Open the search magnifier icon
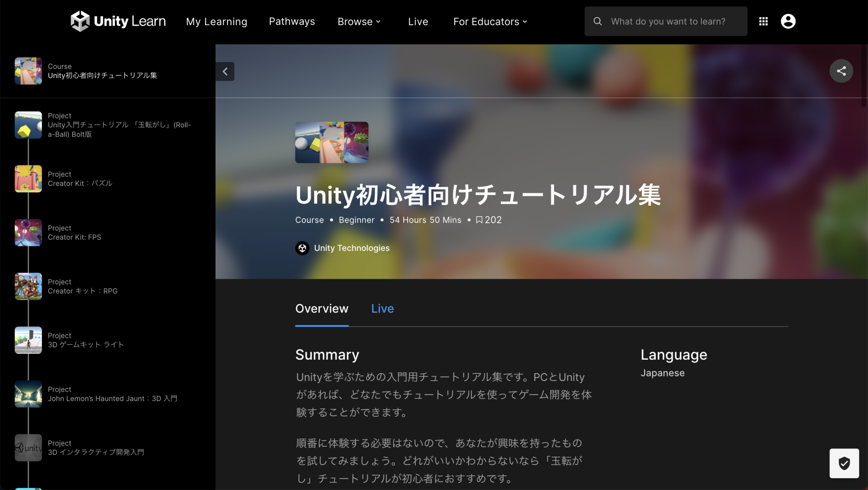 coord(598,21)
